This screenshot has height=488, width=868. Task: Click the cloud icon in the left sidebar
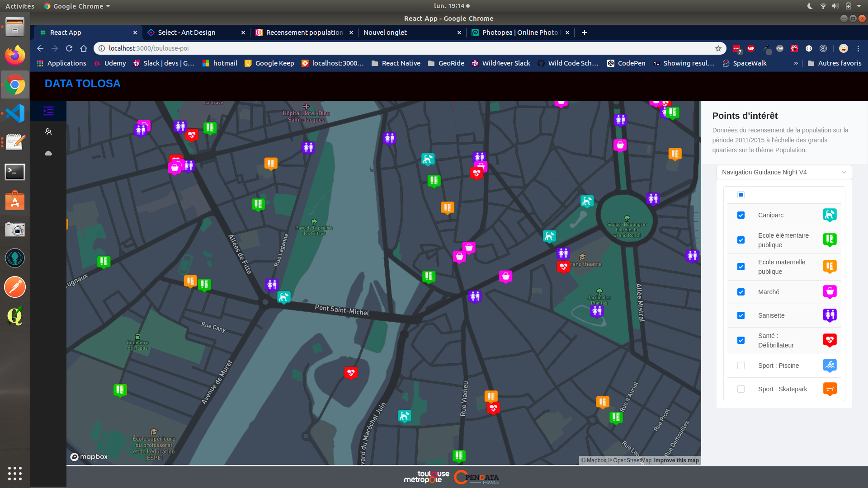(x=48, y=153)
